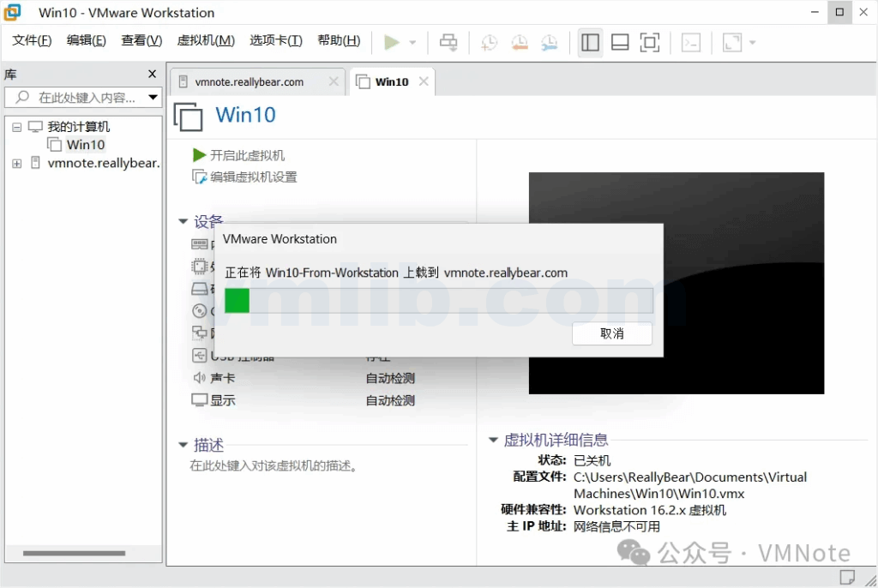878x588 pixels.
Task: Expand the vmnote.reallybear tree node
Action: (16, 163)
